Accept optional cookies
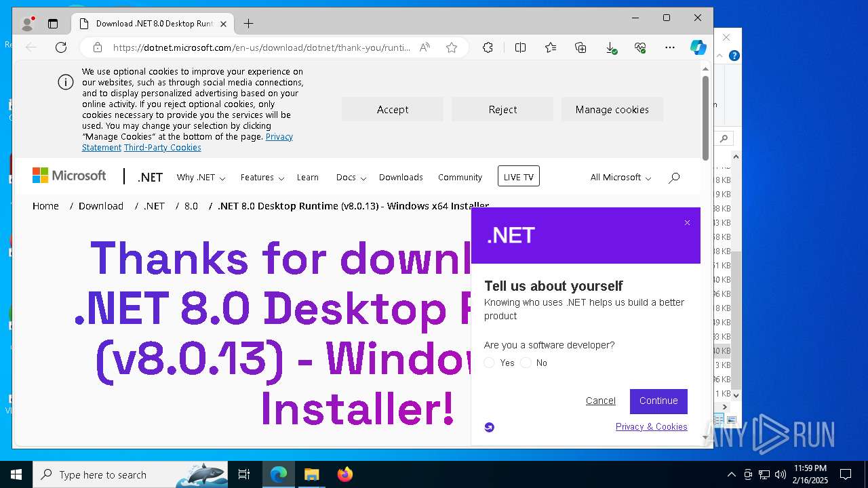Image resolution: width=868 pixels, height=488 pixels. (x=393, y=109)
